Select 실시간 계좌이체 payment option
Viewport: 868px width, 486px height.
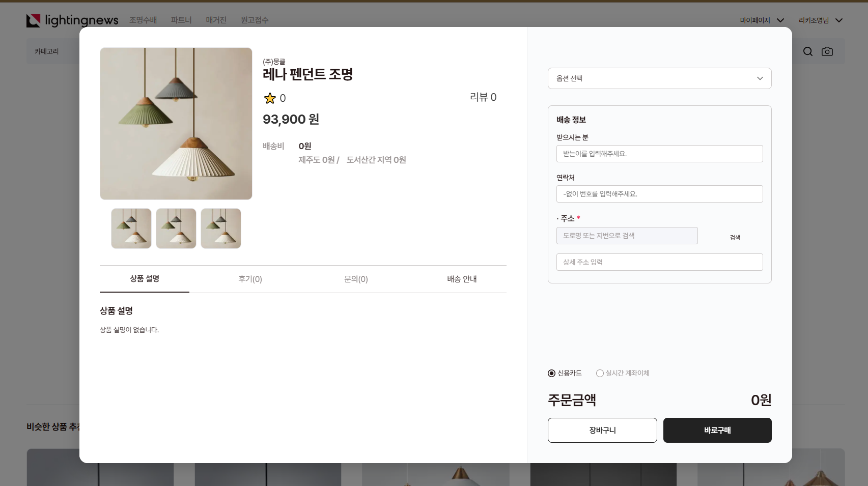click(x=600, y=374)
